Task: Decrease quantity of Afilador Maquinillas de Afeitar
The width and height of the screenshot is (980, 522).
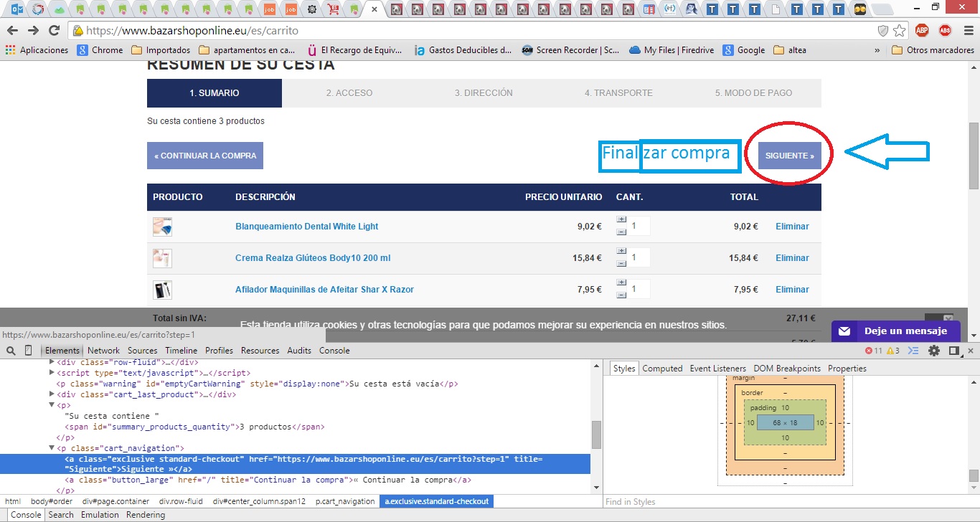Action: [621, 295]
